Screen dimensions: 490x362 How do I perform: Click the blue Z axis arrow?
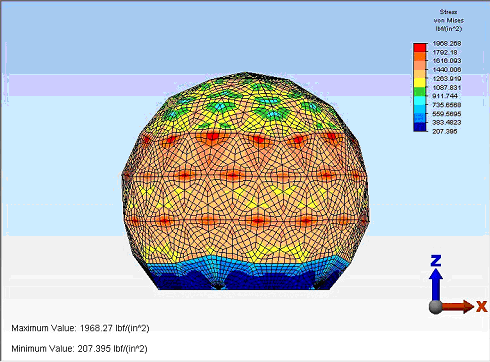click(435, 284)
